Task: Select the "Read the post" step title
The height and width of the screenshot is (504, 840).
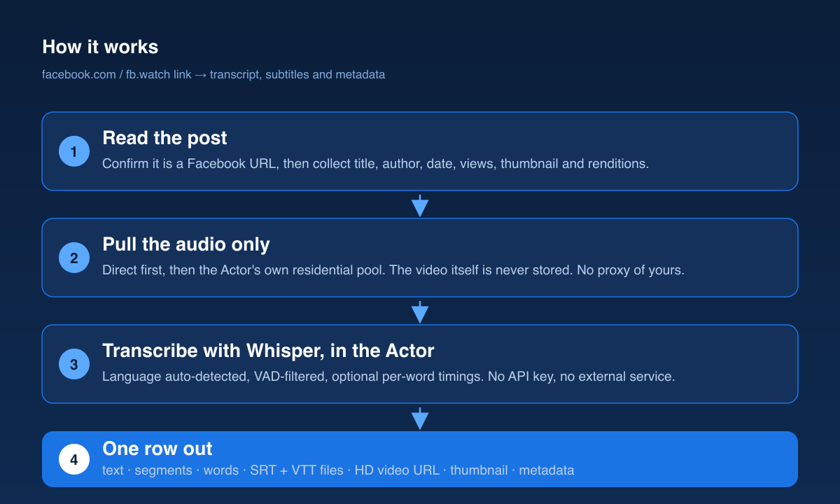Action: click(x=164, y=138)
